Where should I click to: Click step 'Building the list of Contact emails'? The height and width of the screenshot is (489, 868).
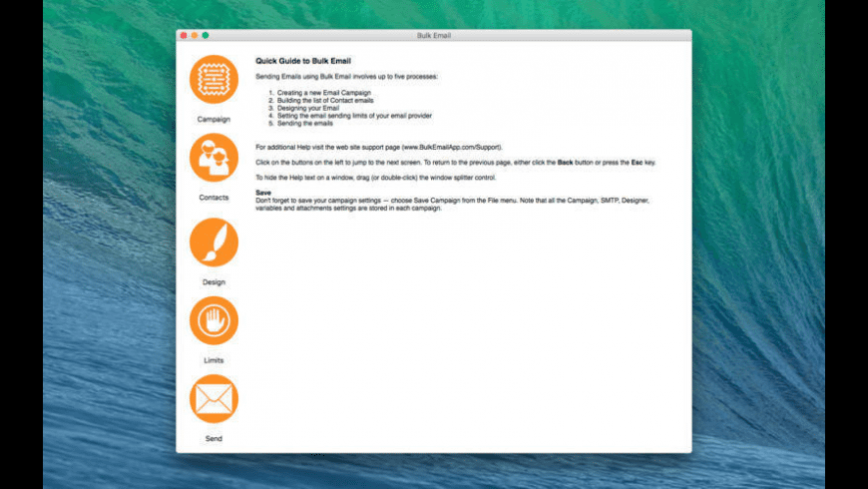[325, 100]
